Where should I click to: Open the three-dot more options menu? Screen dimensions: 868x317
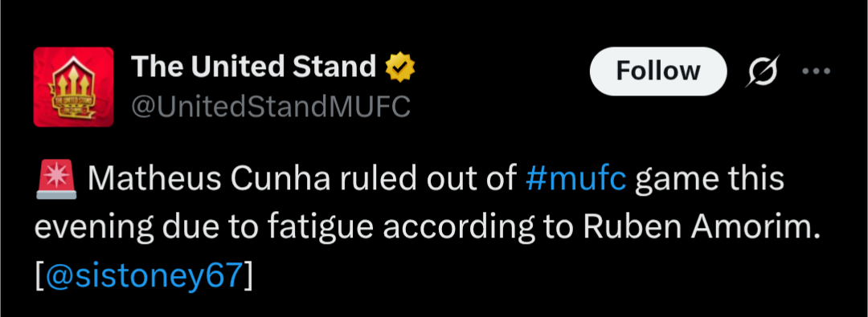pos(817,71)
